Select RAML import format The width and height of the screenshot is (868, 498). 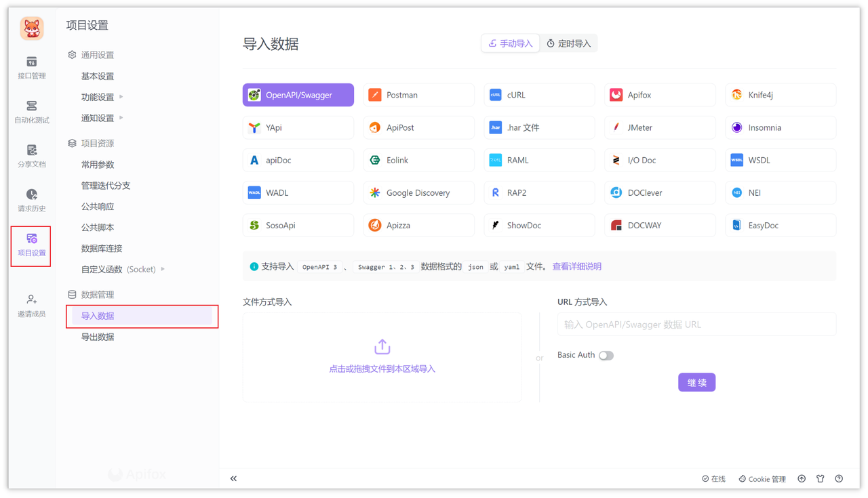click(540, 160)
